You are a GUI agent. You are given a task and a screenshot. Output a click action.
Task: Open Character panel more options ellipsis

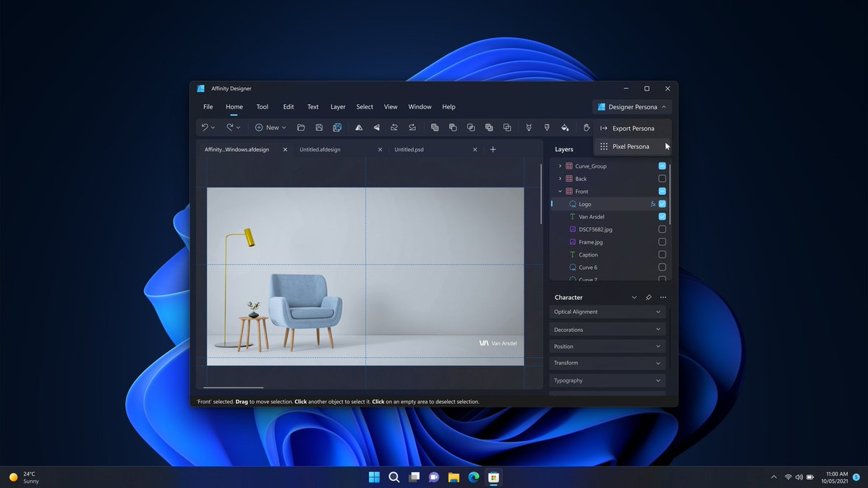pyautogui.click(x=663, y=297)
